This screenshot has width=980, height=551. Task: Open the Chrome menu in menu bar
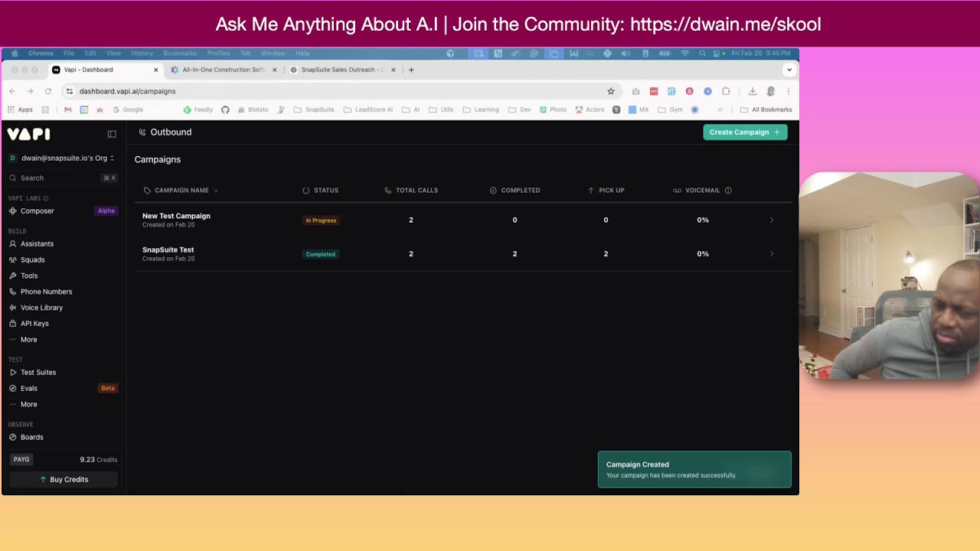[x=41, y=54]
